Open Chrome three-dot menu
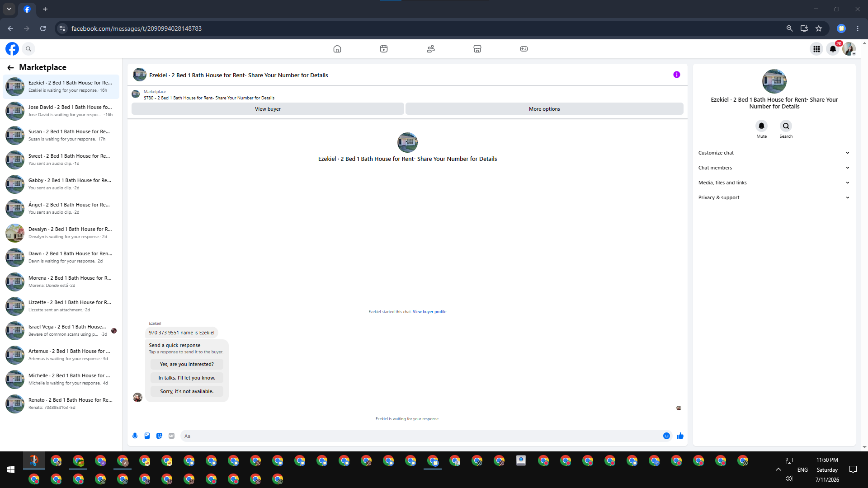This screenshot has width=868, height=488. point(858,28)
